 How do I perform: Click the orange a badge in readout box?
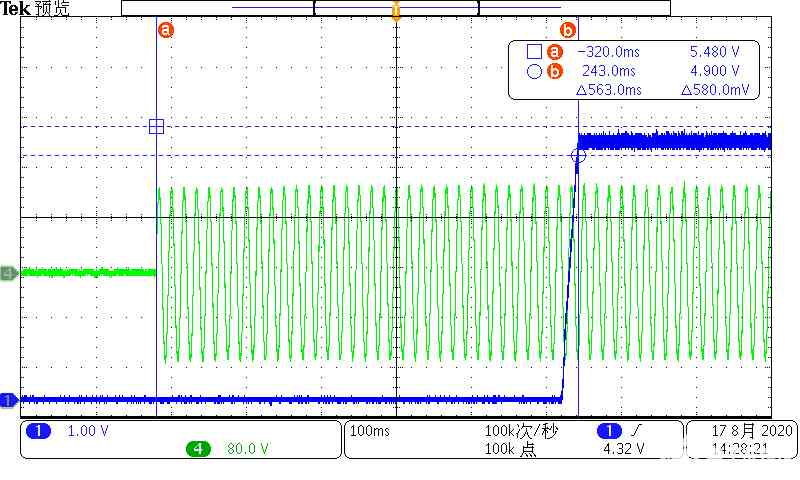(555, 52)
